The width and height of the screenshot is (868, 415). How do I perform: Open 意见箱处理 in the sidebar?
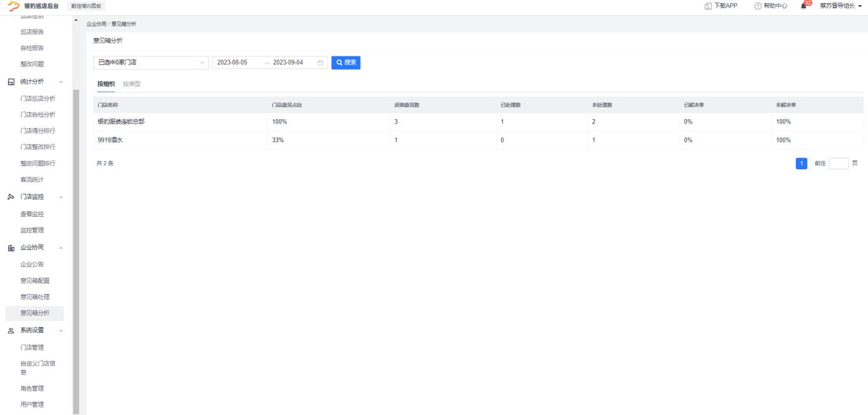point(34,297)
